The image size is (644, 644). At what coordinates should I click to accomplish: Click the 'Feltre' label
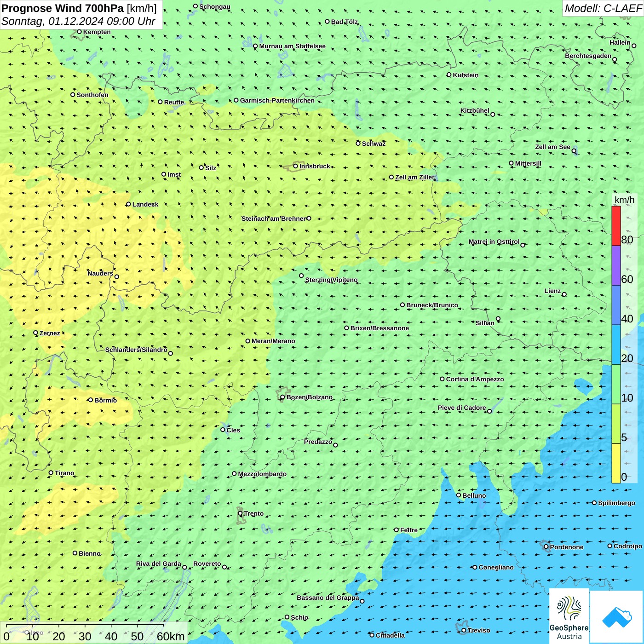pyautogui.click(x=409, y=530)
